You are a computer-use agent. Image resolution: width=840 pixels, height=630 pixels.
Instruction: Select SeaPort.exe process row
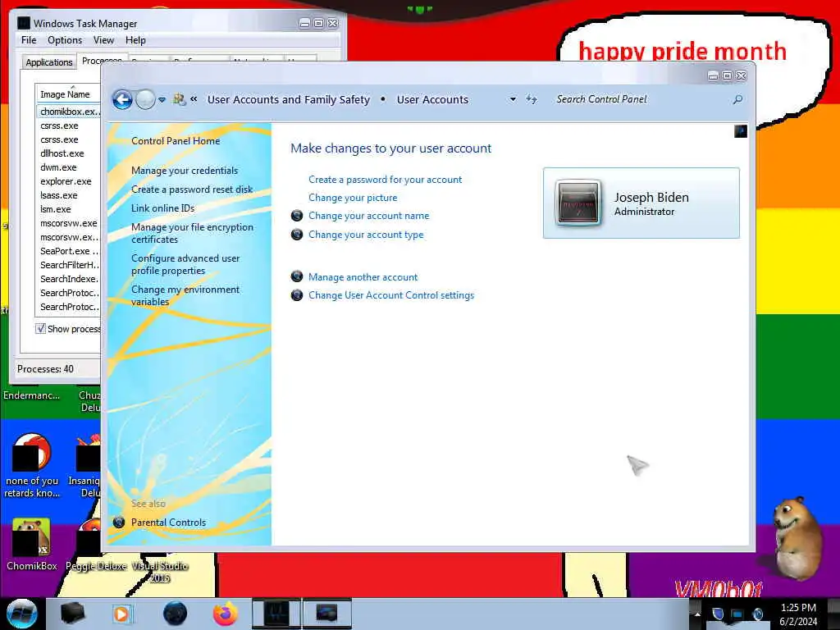(69, 251)
